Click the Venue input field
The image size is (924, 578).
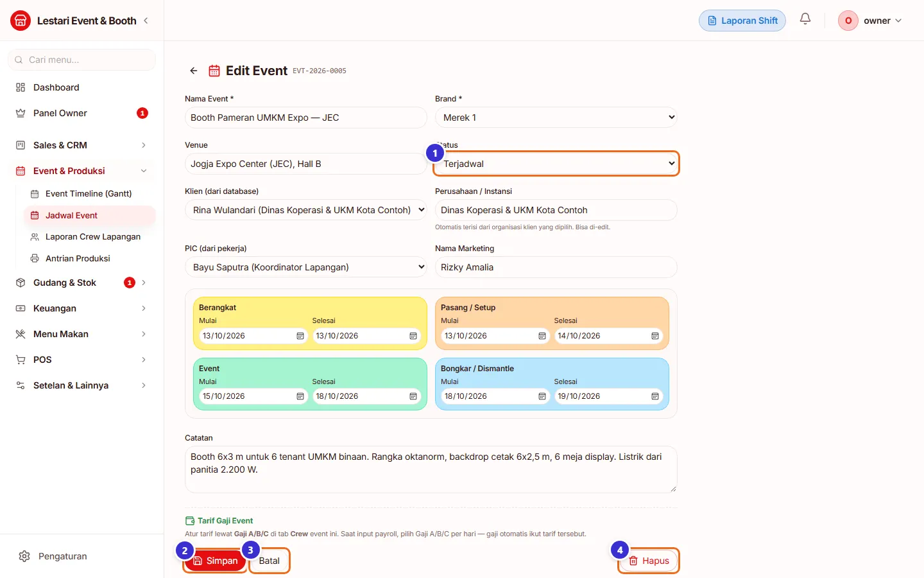pyautogui.click(x=306, y=164)
